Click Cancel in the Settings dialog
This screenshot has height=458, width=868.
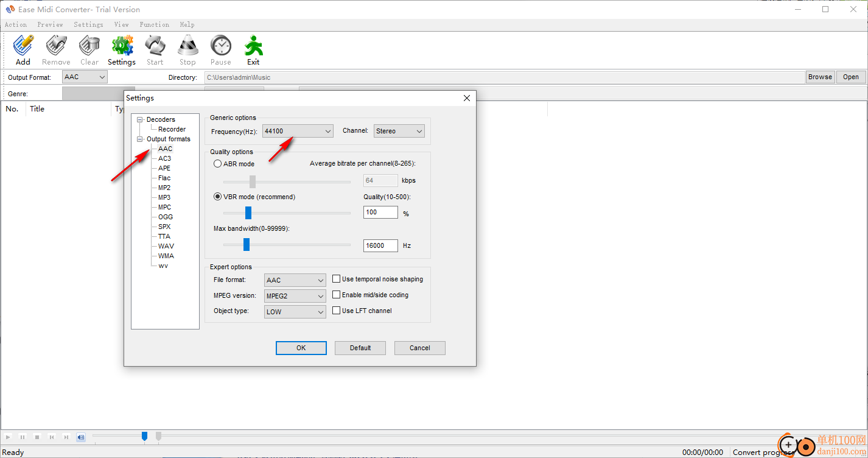point(420,348)
